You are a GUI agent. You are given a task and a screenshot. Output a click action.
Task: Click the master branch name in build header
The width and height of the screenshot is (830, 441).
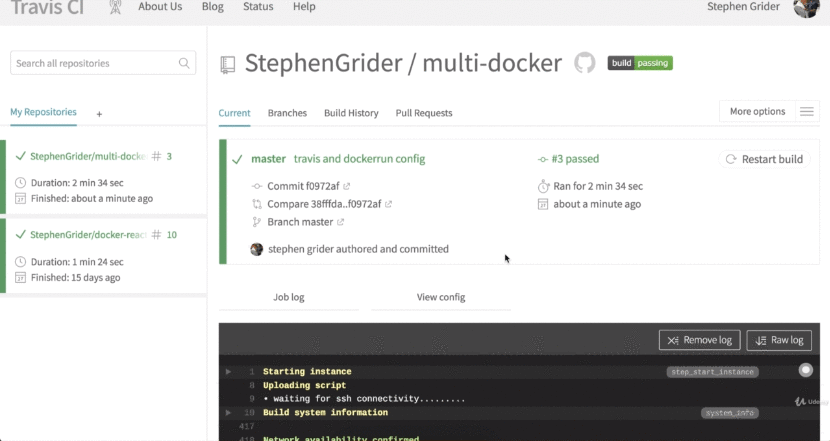tap(268, 159)
